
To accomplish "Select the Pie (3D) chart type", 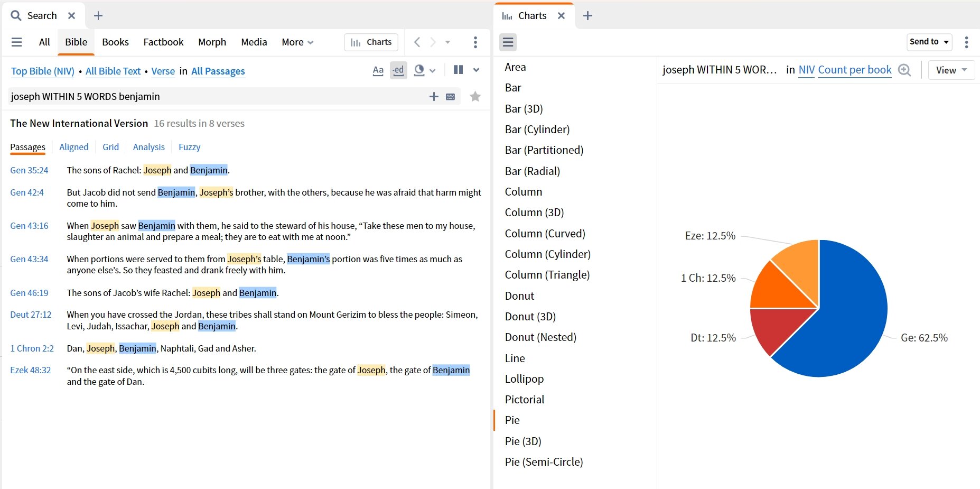I will tap(522, 441).
